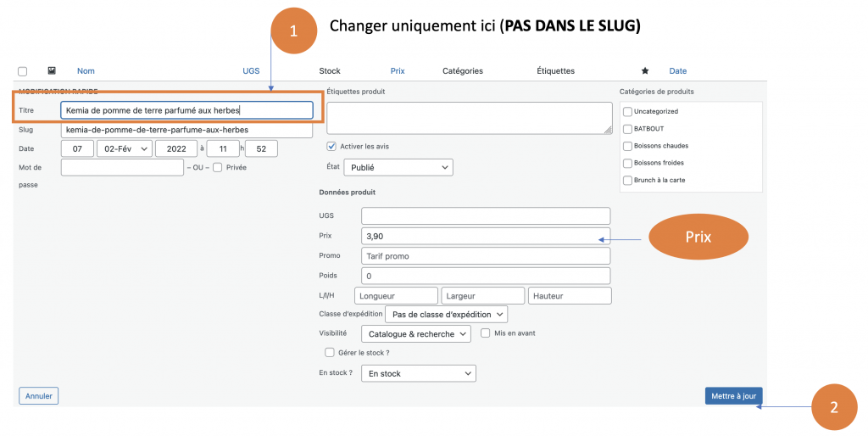The height and width of the screenshot is (436, 868).
Task: Sort products by the Date column
Action: [x=677, y=71]
